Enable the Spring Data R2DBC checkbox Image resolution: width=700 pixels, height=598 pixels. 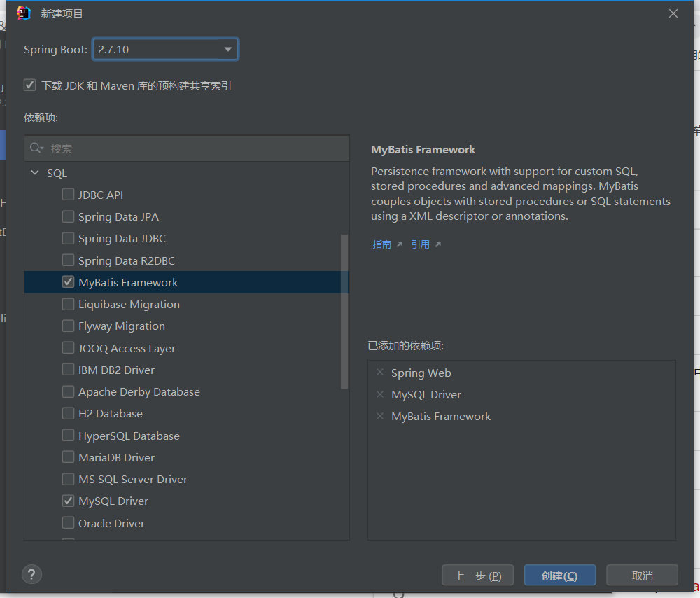point(68,260)
